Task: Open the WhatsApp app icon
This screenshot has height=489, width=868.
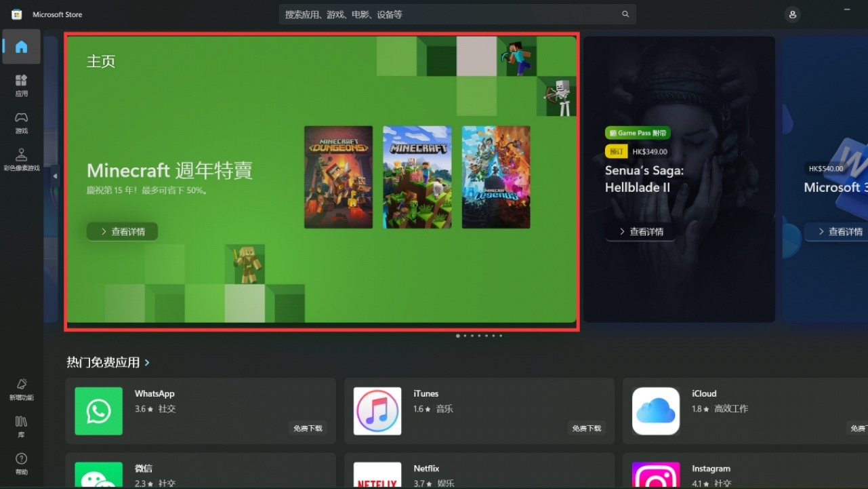Action: [99, 411]
